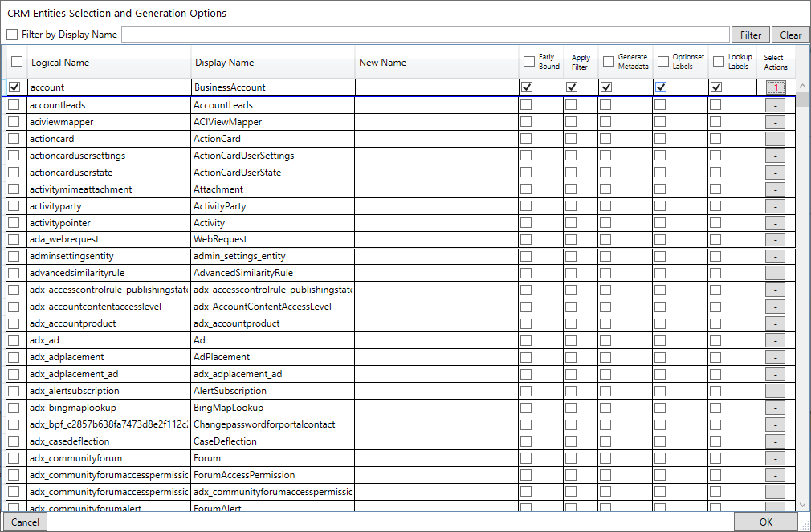Uncheck Generate Metadata for the account row

(x=606, y=87)
